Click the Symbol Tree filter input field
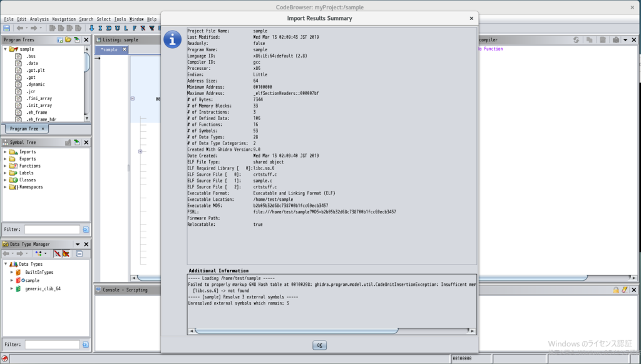 pyautogui.click(x=52, y=230)
